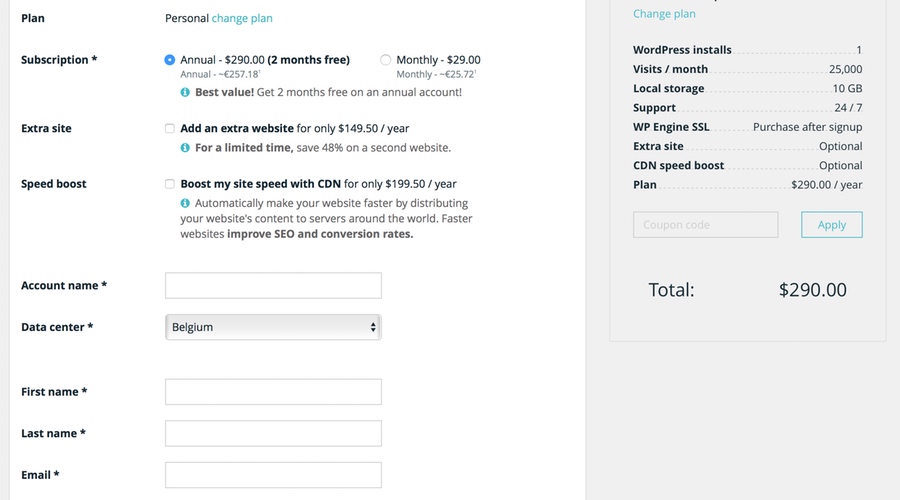Click Change plan link in summary sidebar
This screenshot has width=900, height=500.
(664, 14)
